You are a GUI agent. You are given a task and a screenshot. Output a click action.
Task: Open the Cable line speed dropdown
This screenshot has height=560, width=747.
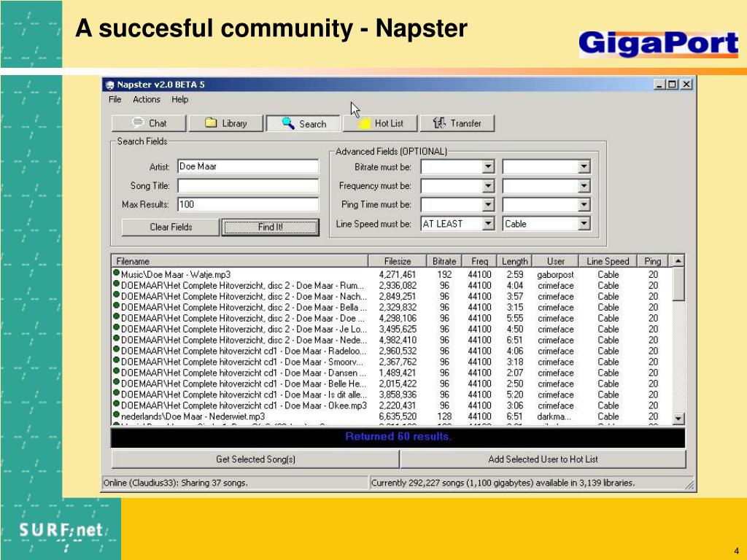[584, 224]
